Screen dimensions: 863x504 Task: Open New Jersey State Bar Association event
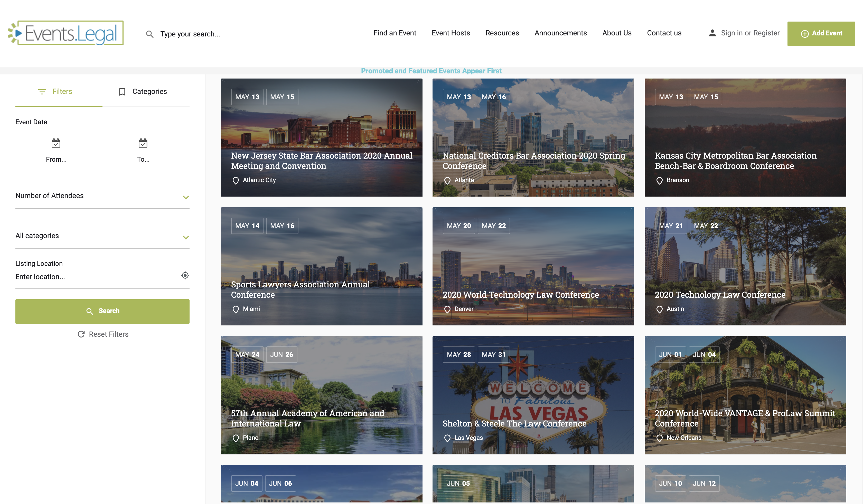click(321, 138)
